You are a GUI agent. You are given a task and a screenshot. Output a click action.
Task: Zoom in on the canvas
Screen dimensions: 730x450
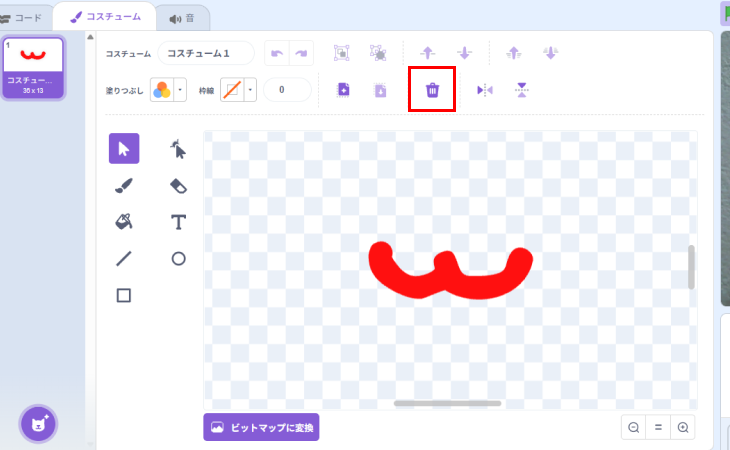coord(683,427)
